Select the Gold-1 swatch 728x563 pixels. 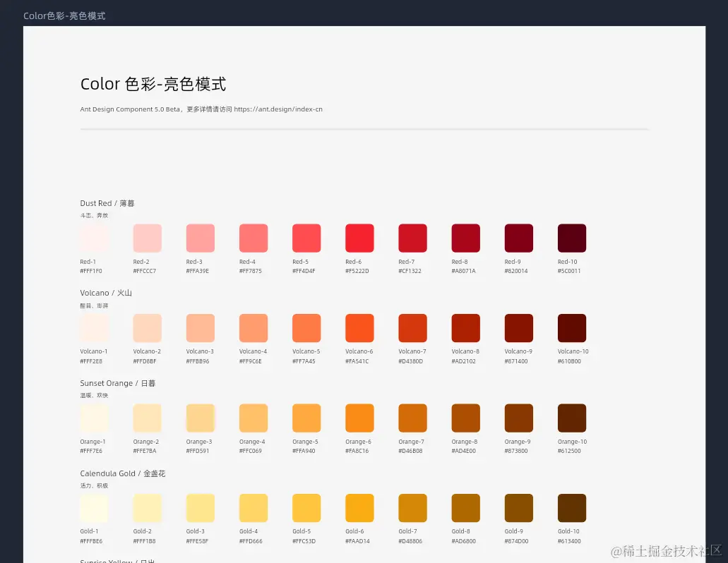point(94,508)
